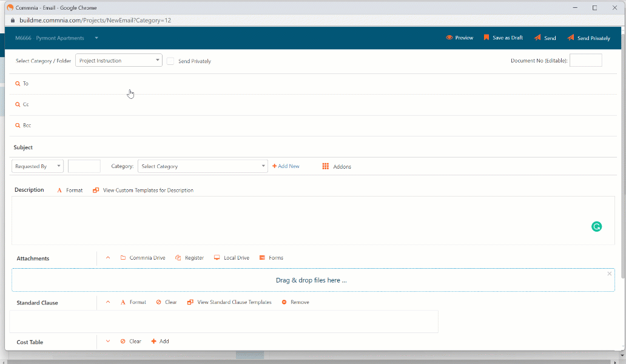Click the Save as Draft label
The image size is (626, 364).
(508, 38)
